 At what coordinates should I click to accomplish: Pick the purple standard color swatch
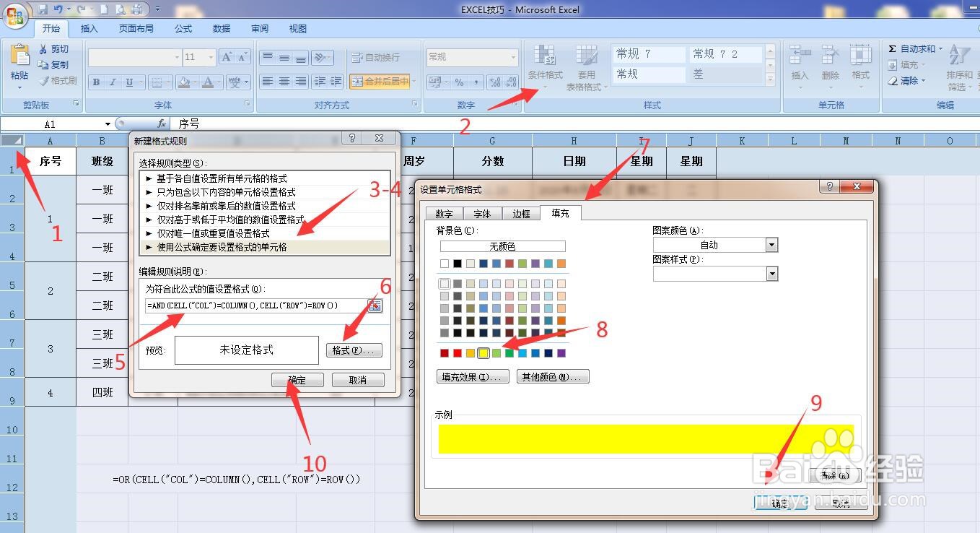tap(561, 353)
